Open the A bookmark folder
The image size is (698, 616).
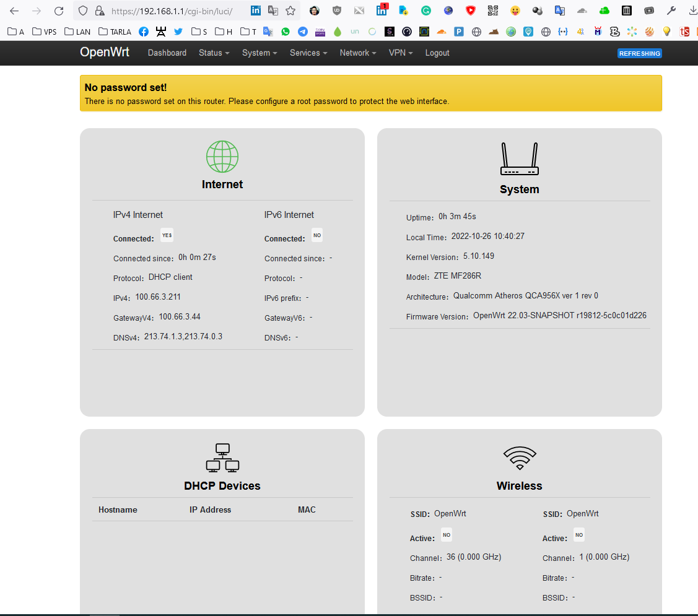click(x=16, y=32)
